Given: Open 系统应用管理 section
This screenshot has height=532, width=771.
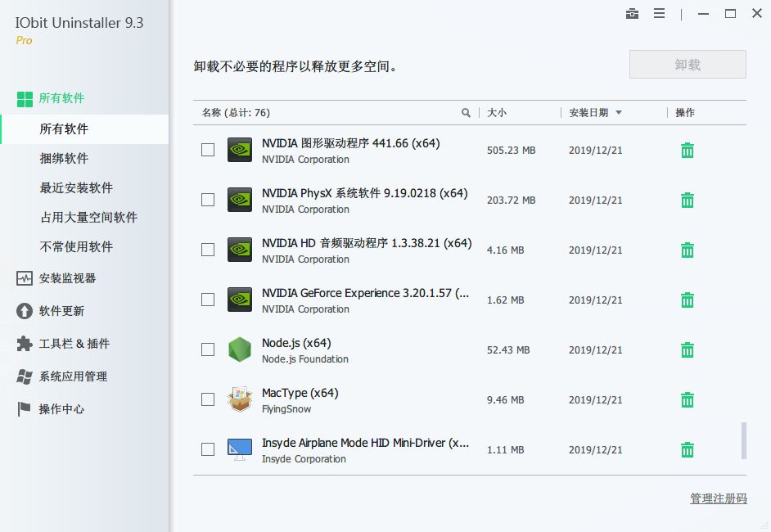Looking at the screenshot, I should (x=74, y=376).
